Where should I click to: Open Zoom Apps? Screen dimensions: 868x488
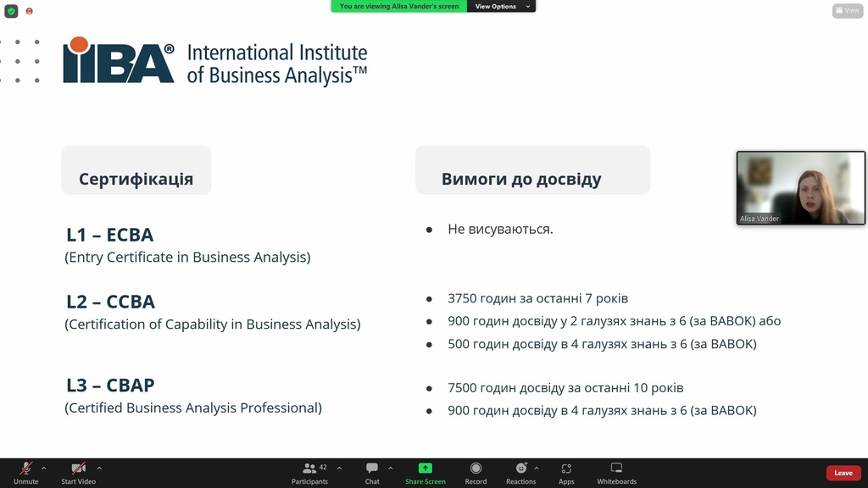(566, 473)
